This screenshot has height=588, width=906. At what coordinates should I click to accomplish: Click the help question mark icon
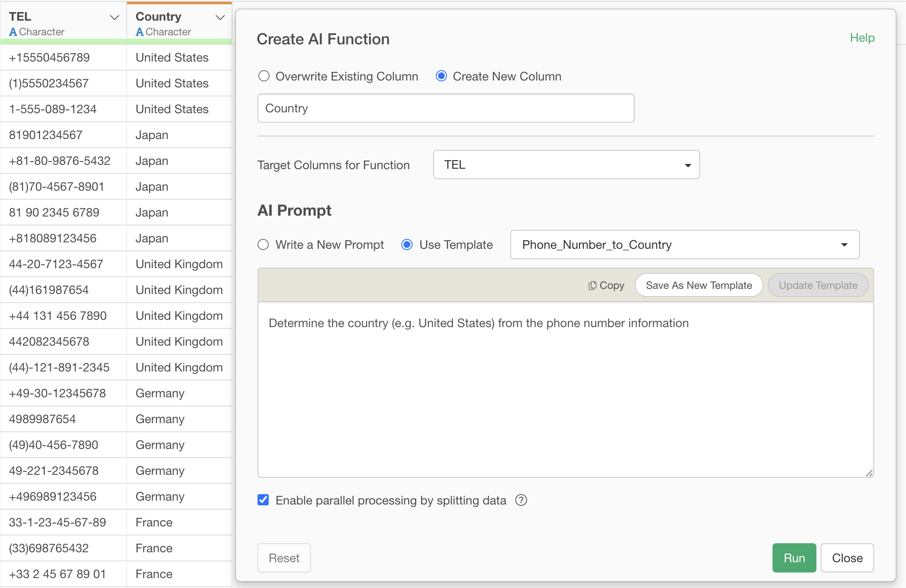click(521, 500)
